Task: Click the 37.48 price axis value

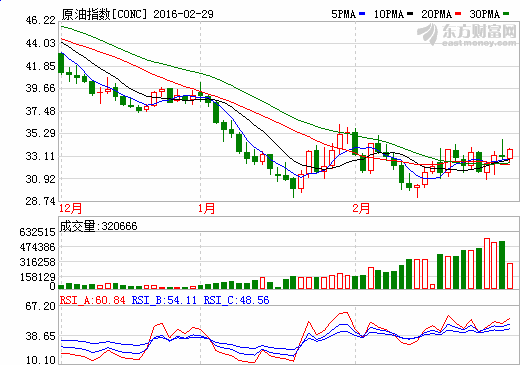Action: pos(41,111)
